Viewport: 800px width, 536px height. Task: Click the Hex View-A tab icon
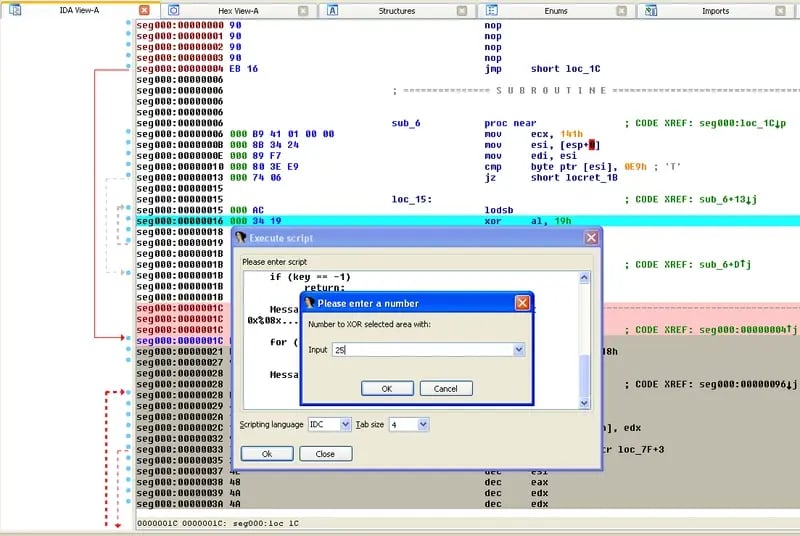coord(174,10)
